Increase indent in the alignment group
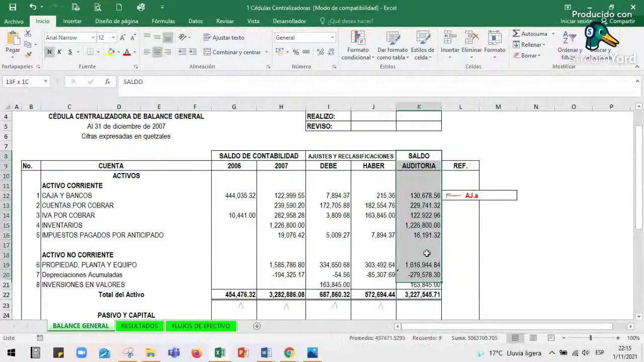 tap(193, 52)
